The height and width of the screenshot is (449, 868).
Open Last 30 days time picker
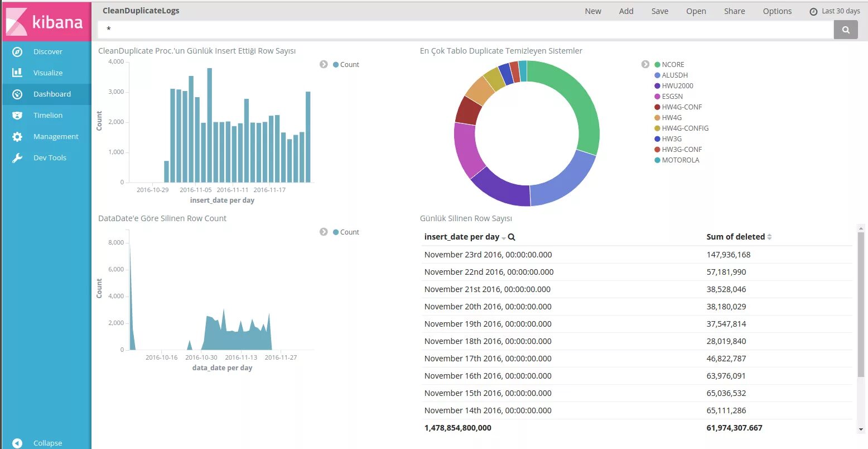coord(835,11)
